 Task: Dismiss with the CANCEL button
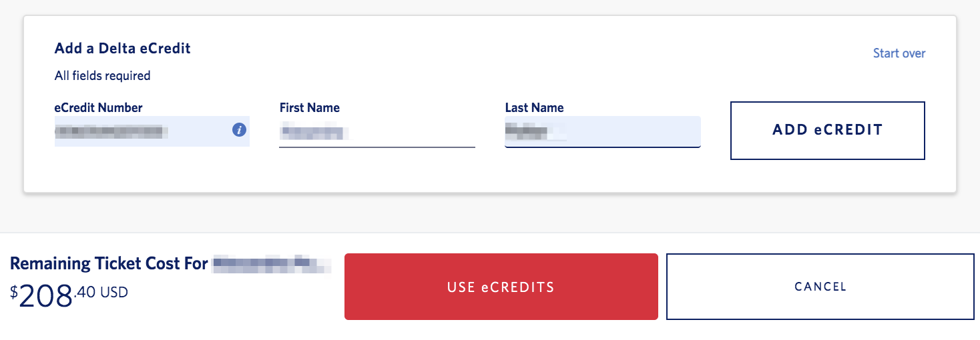pyautogui.click(x=820, y=287)
